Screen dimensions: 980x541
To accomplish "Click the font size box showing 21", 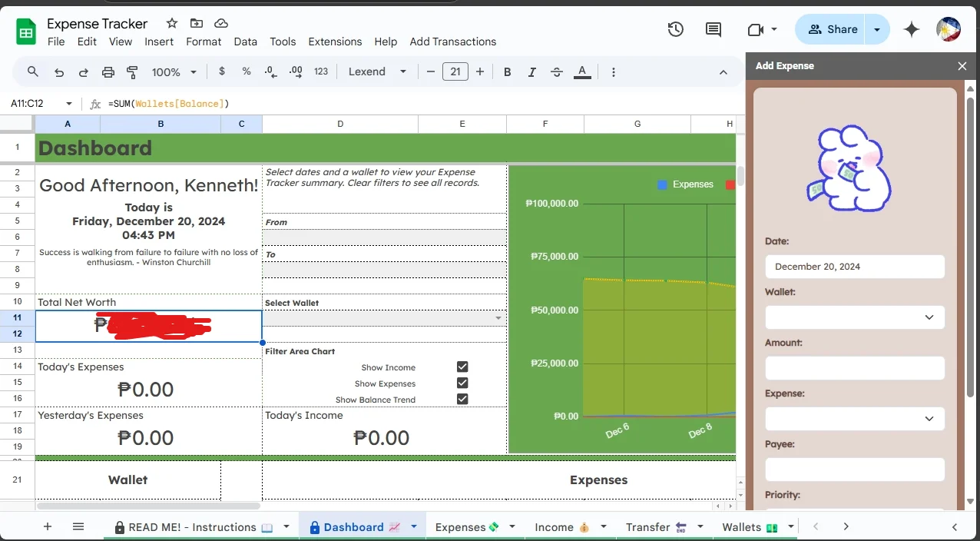I will click(x=455, y=71).
